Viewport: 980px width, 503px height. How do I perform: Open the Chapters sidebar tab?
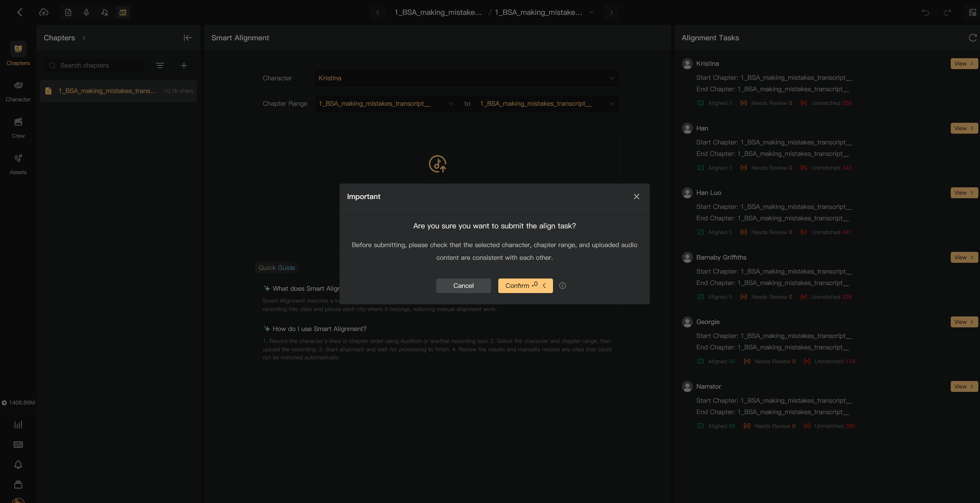tap(18, 54)
